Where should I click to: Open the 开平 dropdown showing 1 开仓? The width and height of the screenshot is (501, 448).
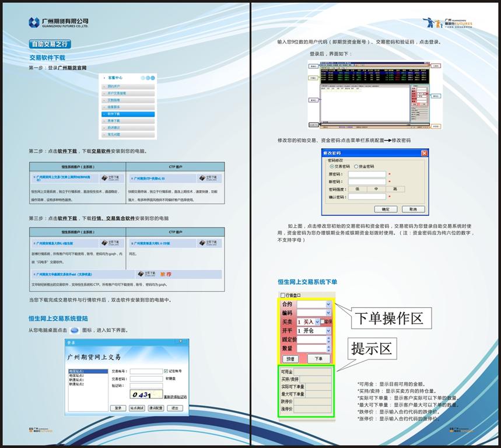coord(328,331)
